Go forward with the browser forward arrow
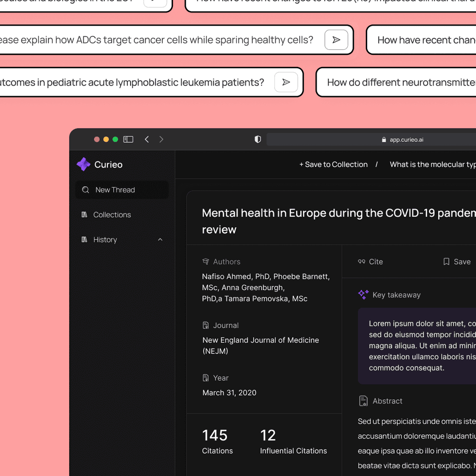476x476 pixels. [161, 139]
